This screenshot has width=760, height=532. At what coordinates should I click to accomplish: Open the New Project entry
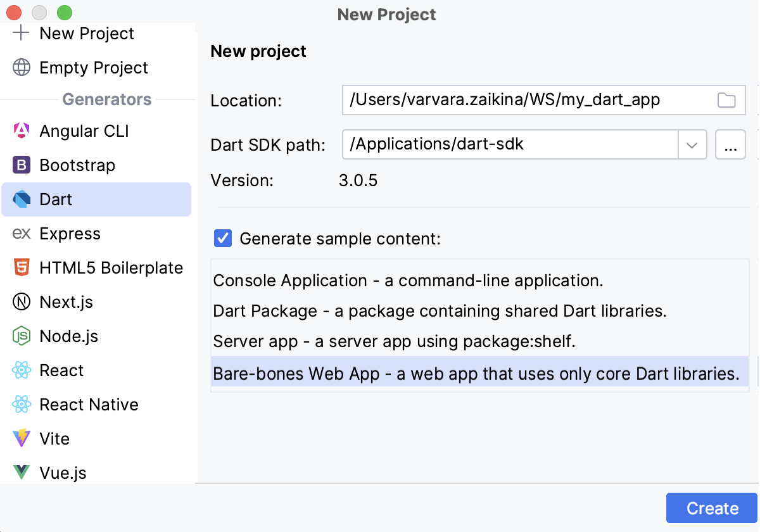click(x=87, y=33)
